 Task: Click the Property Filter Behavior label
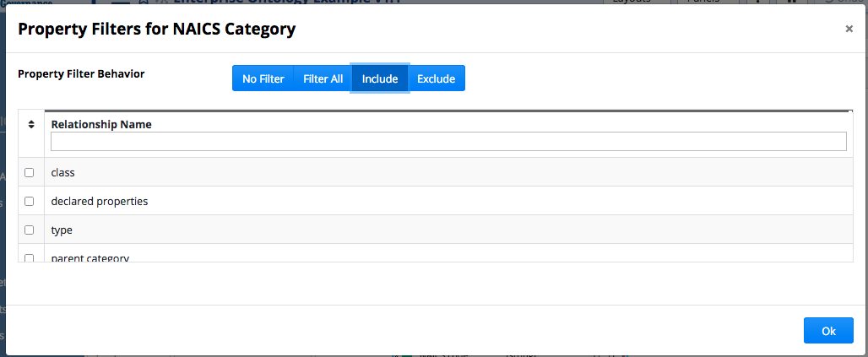coord(81,73)
